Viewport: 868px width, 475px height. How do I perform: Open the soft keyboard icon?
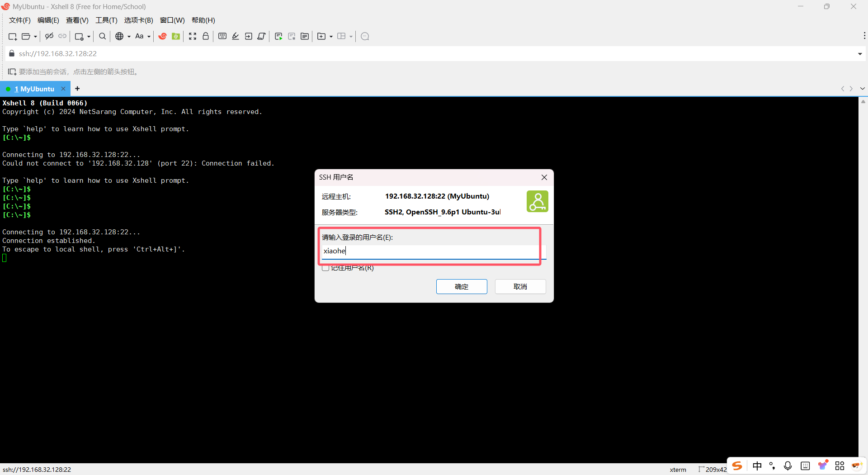805,466
